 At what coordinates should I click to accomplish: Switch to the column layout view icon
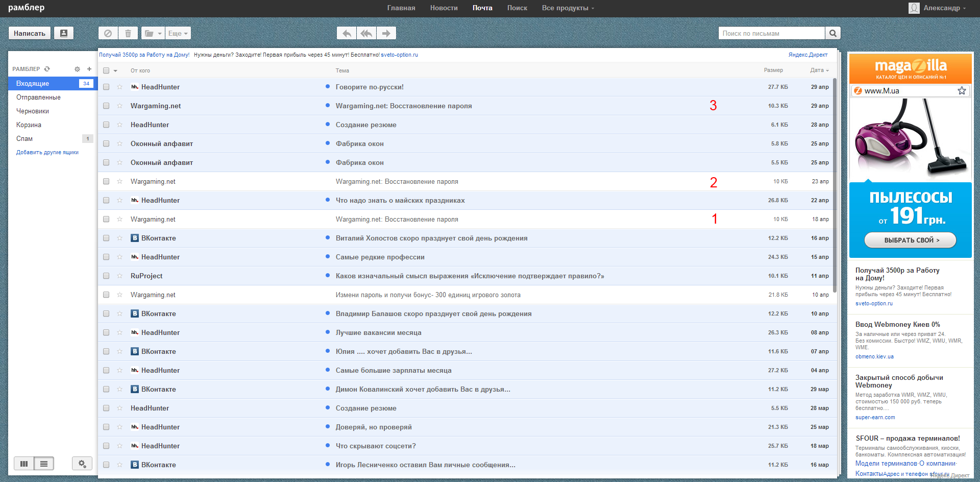point(24,464)
